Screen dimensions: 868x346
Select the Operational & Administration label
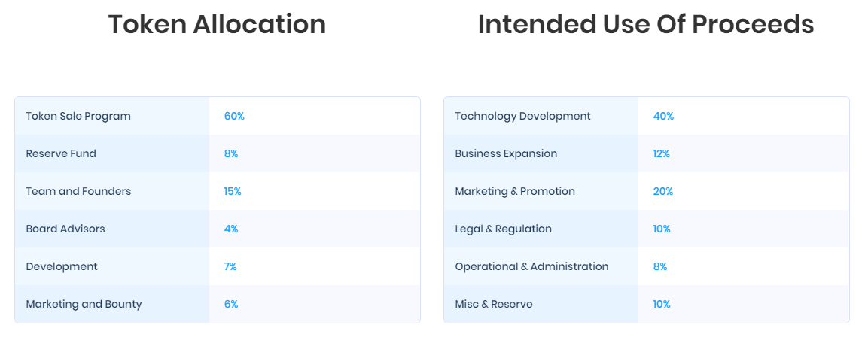point(532,266)
